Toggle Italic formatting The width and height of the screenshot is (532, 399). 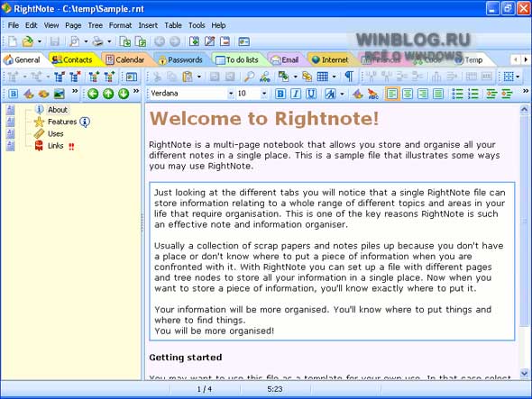296,94
